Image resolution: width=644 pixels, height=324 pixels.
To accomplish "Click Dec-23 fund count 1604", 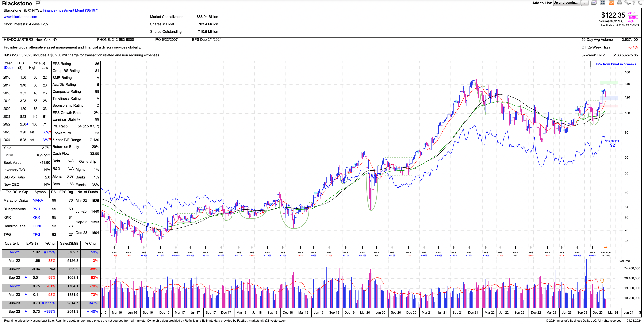I will [x=95, y=233].
